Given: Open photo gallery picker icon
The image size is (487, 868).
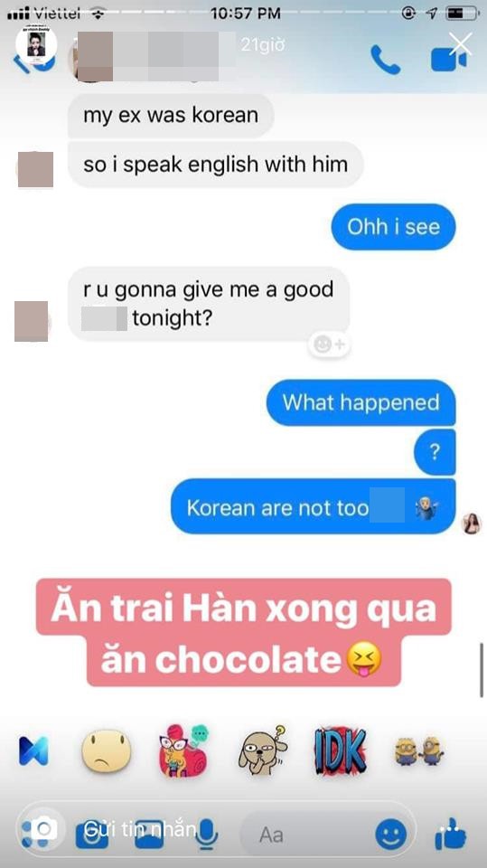Looking at the screenshot, I should [x=149, y=835].
